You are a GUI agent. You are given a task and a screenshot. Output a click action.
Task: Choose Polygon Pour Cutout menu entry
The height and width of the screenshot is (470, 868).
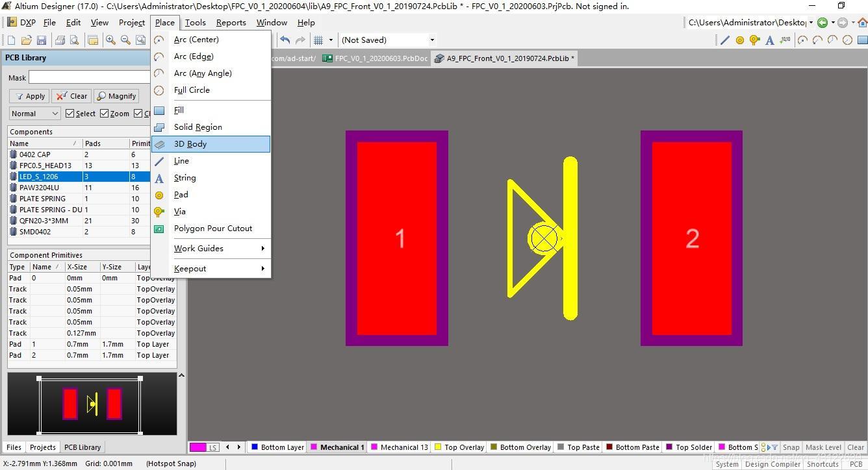pos(211,229)
